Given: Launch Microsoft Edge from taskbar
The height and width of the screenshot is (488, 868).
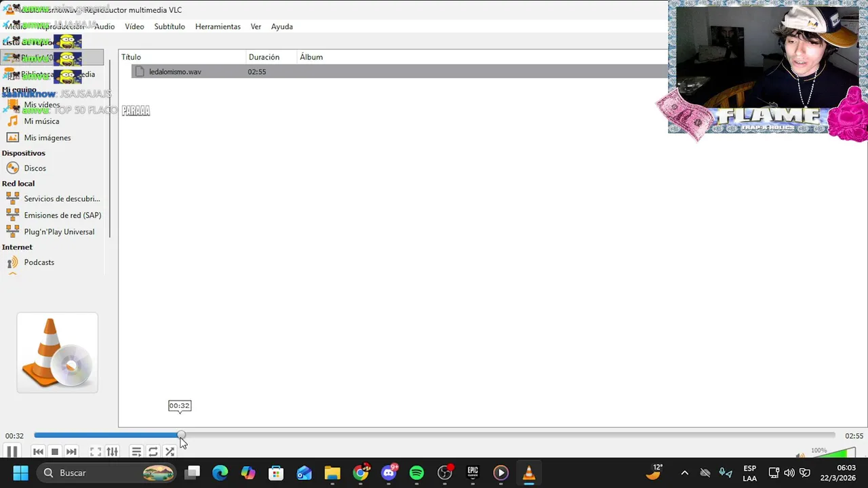Looking at the screenshot, I should pos(220,473).
